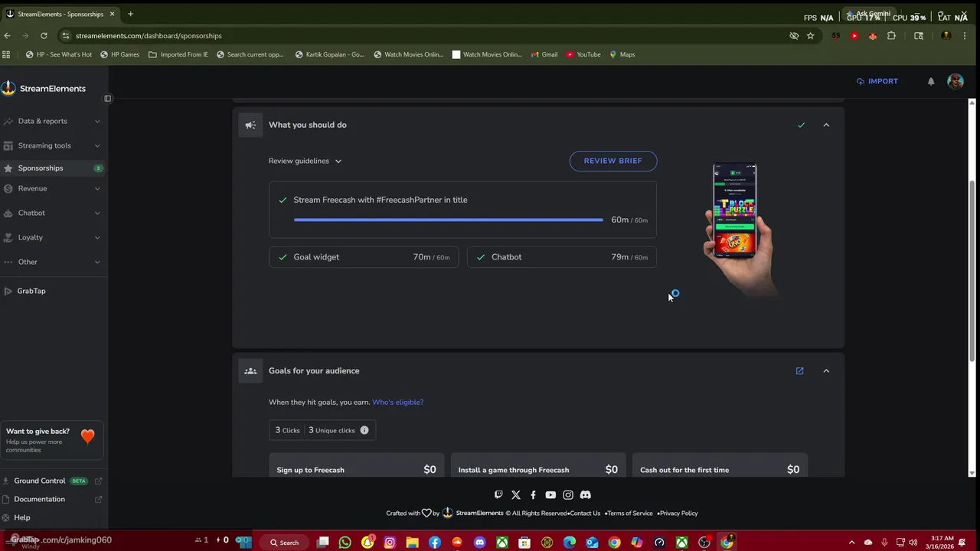Click the green completed check in section header
980x551 pixels.
coord(801,125)
